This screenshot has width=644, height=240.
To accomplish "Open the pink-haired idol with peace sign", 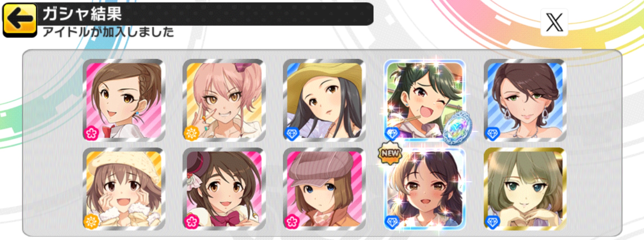I will coord(224,100).
